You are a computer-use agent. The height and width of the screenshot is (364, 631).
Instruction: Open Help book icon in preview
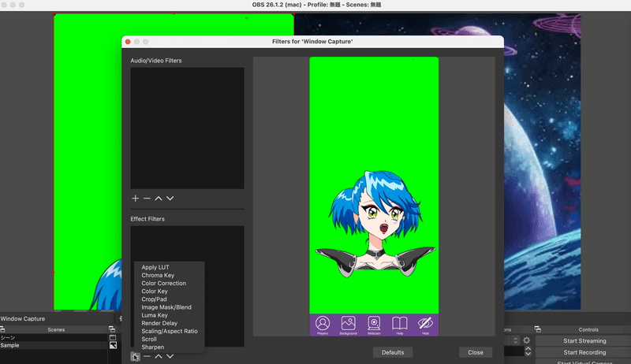pos(400,325)
